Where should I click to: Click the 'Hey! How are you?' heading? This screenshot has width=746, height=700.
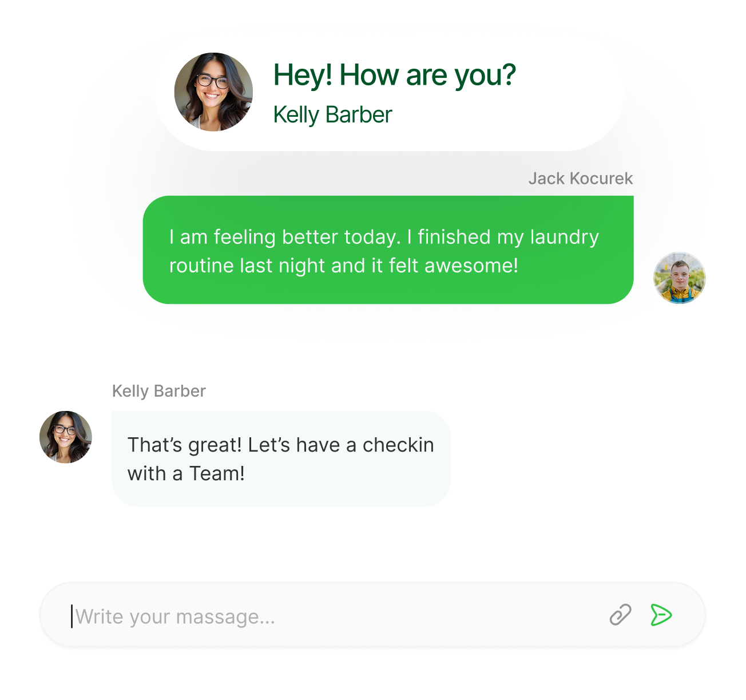[394, 76]
